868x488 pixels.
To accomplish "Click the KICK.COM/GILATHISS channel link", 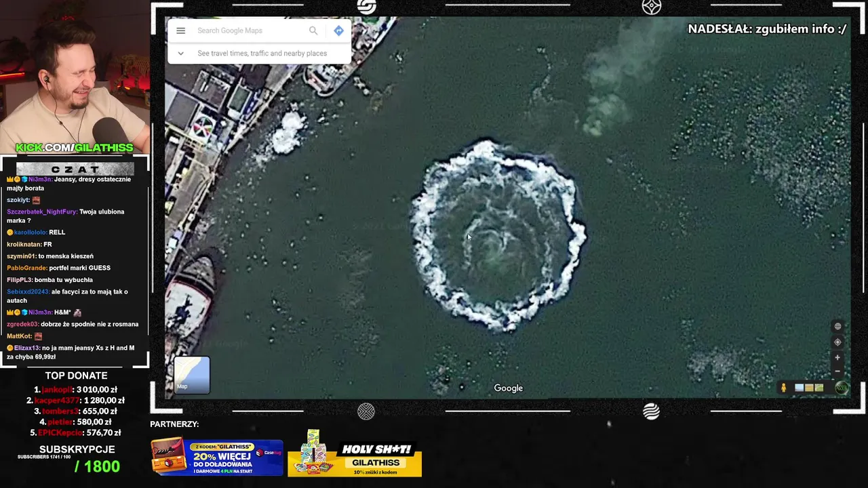I will (75, 148).
